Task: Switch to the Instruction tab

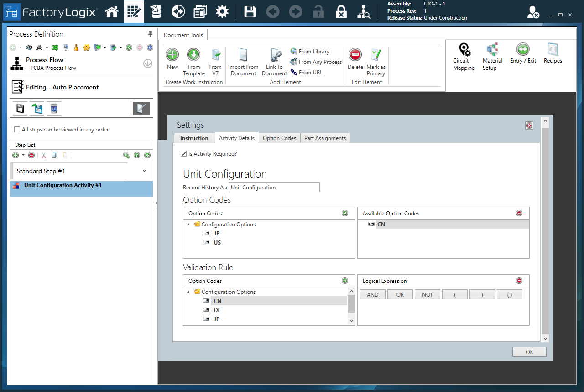Action: point(194,138)
